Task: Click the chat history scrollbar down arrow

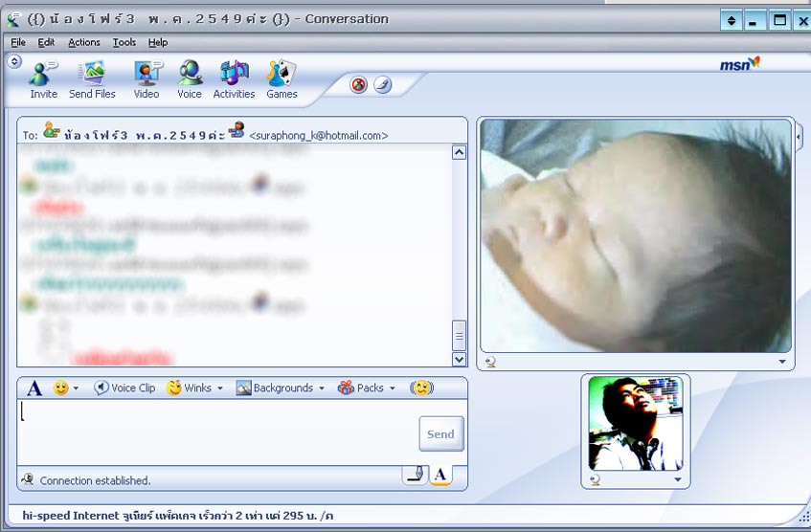Action: tap(459, 360)
